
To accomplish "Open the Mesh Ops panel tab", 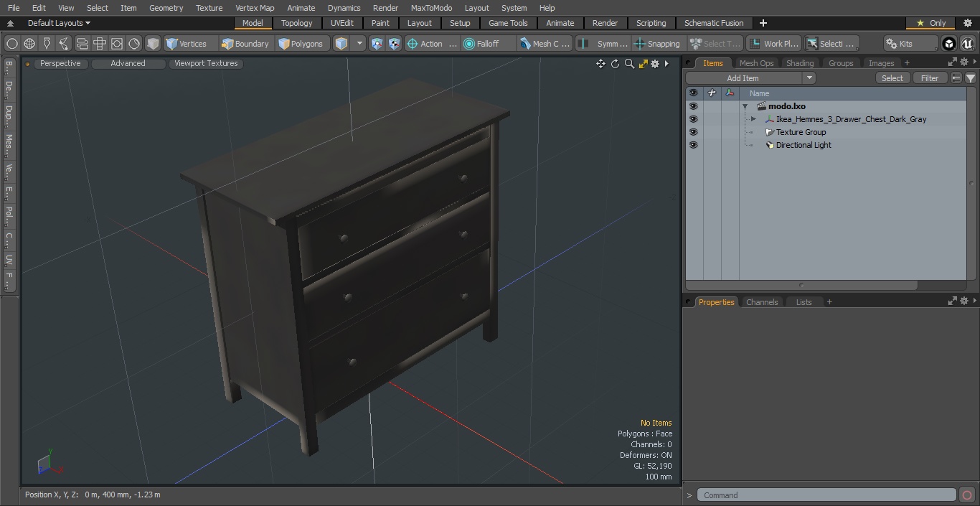I will (x=756, y=63).
